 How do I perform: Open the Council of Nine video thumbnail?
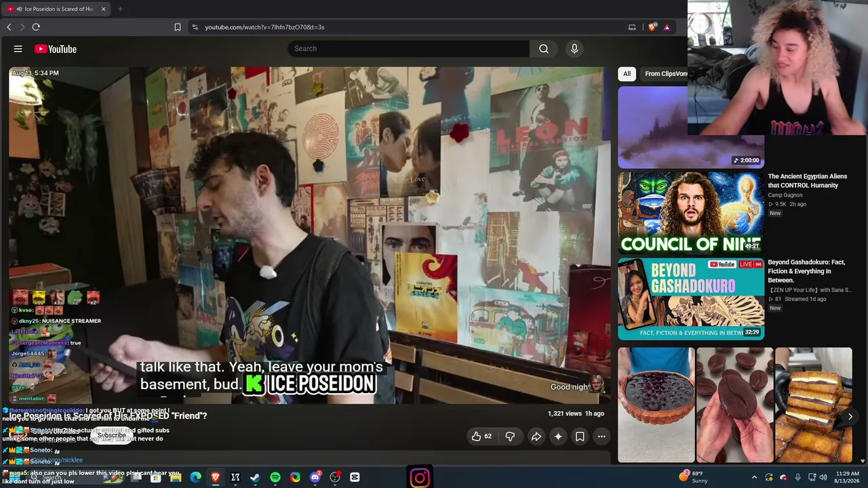click(691, 213)
